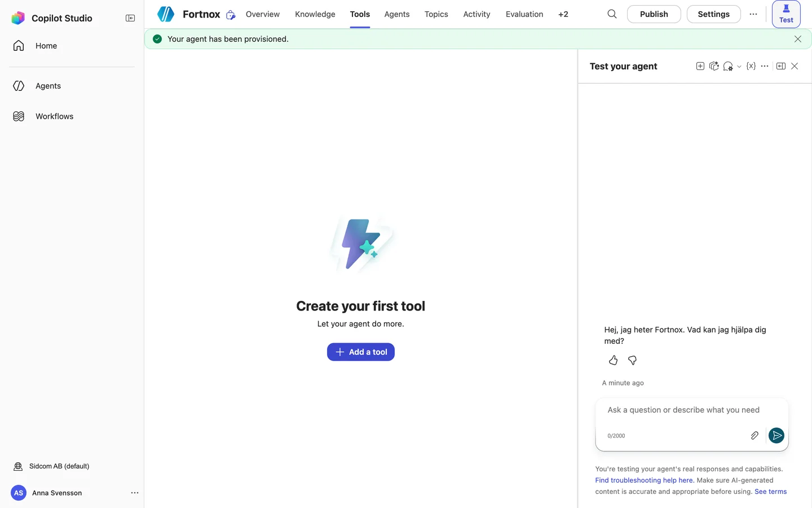The height and width of the screenshot is (508, 812).
Task: Dock the test panel with layout icon
Action: pos(781,66)
